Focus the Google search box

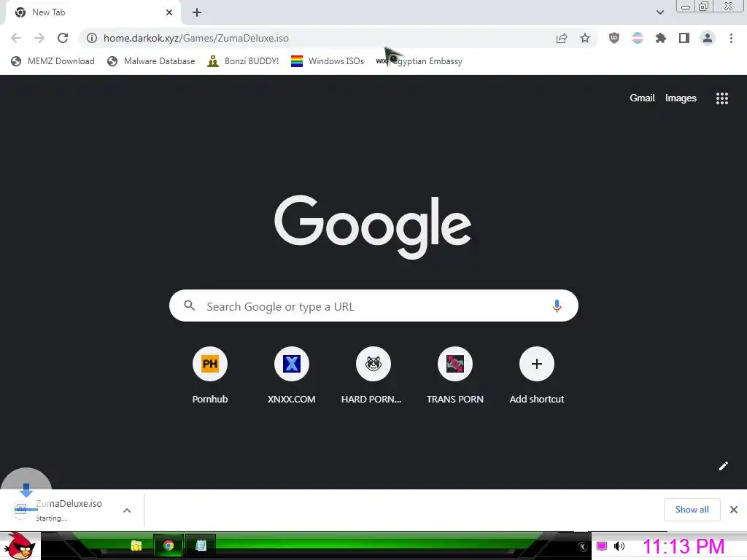[373, 306]
